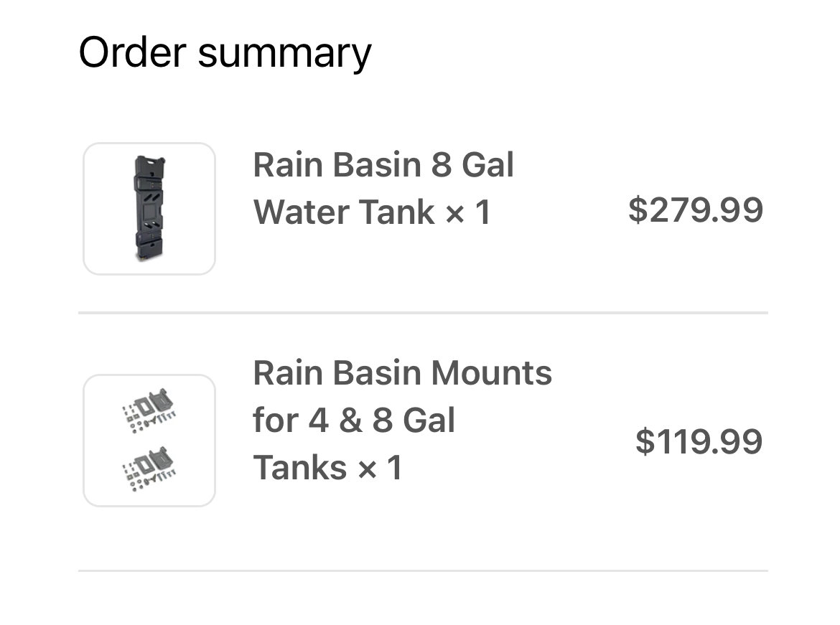Select the word Order in the heading
This screenshot has width=840, height=625.
click(x=132, y=52)
